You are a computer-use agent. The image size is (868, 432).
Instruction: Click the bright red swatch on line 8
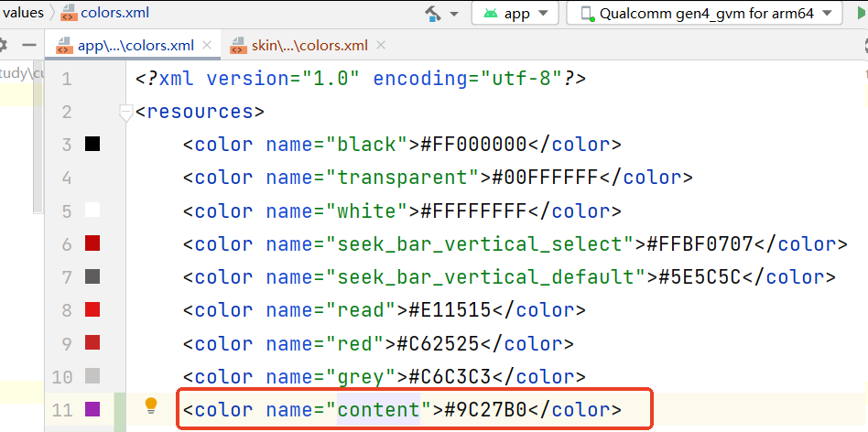click(x=92, y=309)
